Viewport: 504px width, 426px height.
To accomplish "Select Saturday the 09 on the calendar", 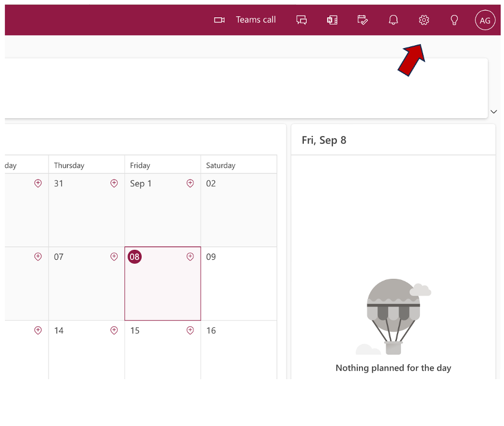I will point(239,284).
